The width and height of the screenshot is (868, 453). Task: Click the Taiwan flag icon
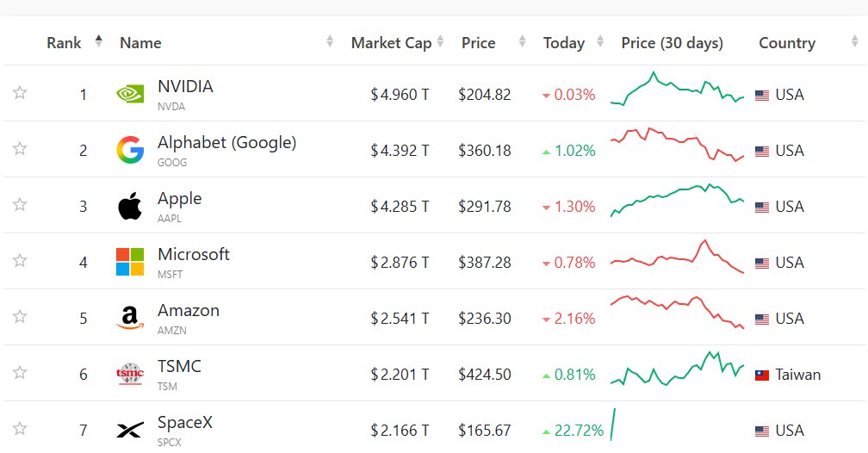point(762,375)
